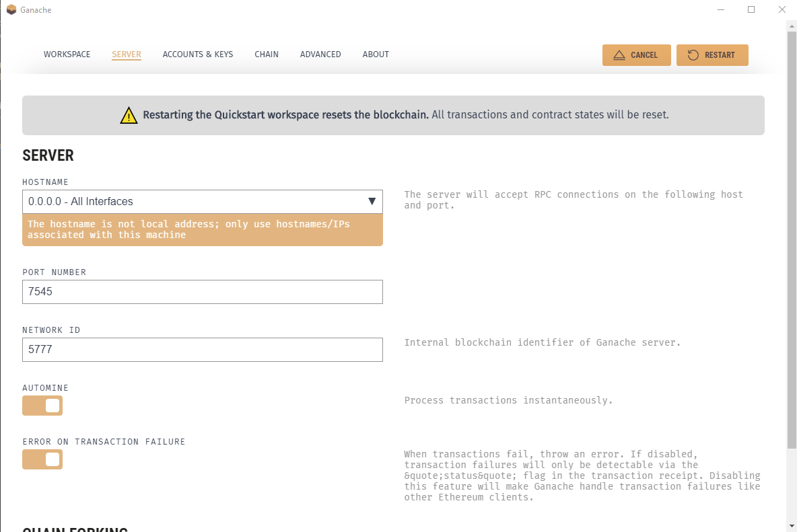
Task: Focus the Network ID field
Action: click(203, 350)
